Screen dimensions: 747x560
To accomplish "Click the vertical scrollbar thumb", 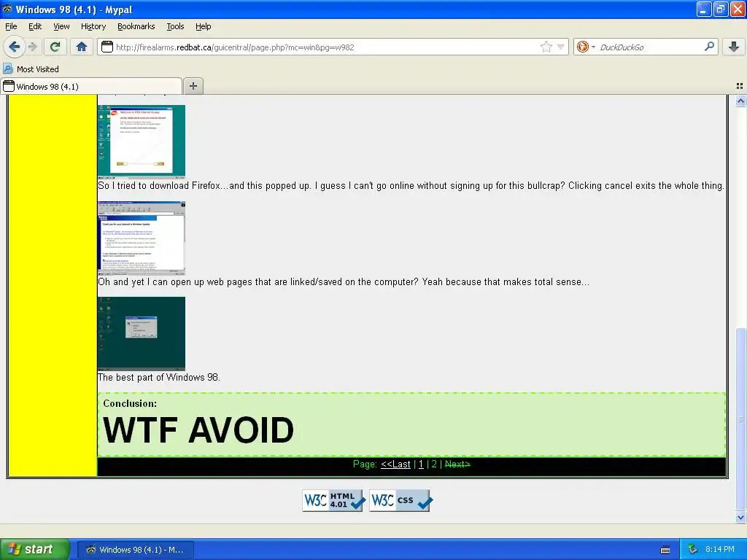I will (x=740, y=419).
